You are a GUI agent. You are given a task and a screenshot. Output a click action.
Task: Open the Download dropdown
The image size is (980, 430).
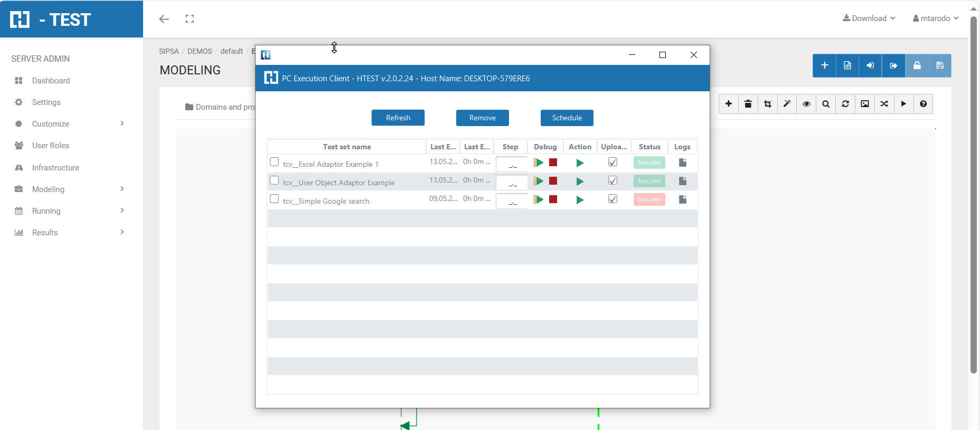[x=869, y=18]
